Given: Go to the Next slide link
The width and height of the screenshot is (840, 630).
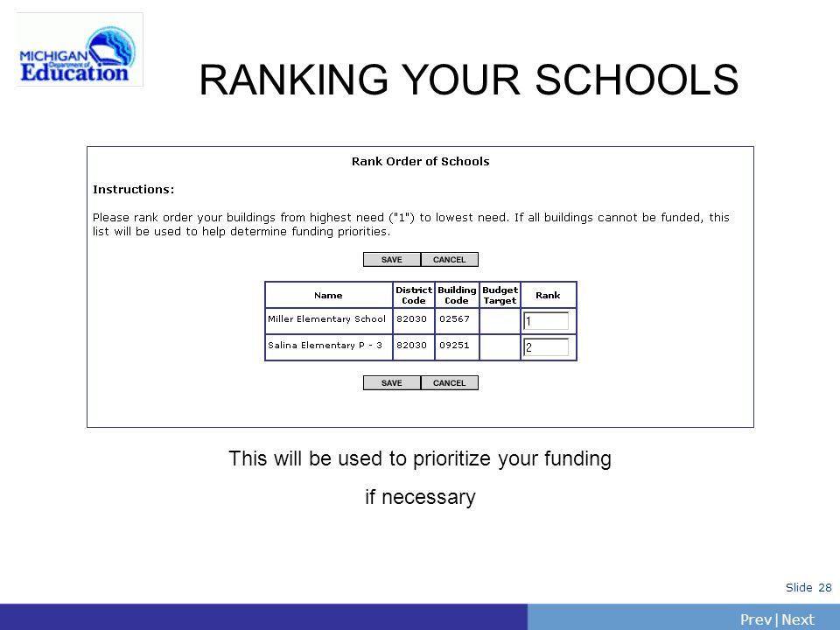Looking at the screenshot, I should (798, 619).
